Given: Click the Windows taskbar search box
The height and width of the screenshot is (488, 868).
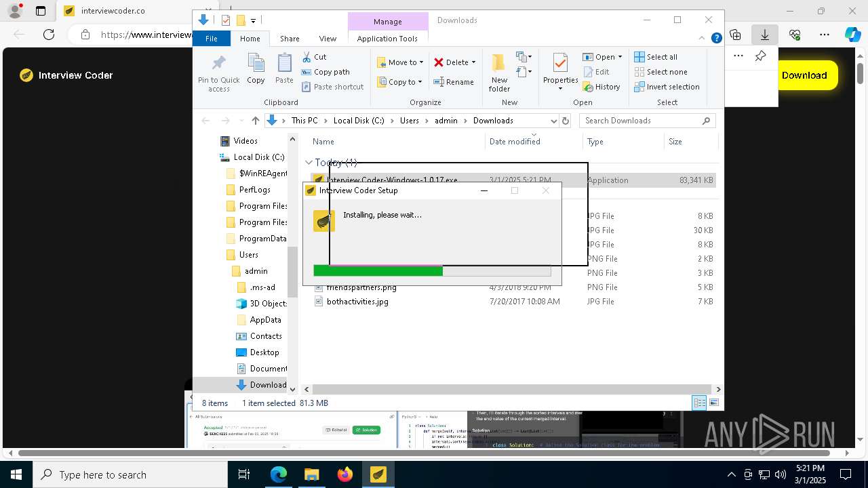Looking at the screenshot, I should pos(130,474).
